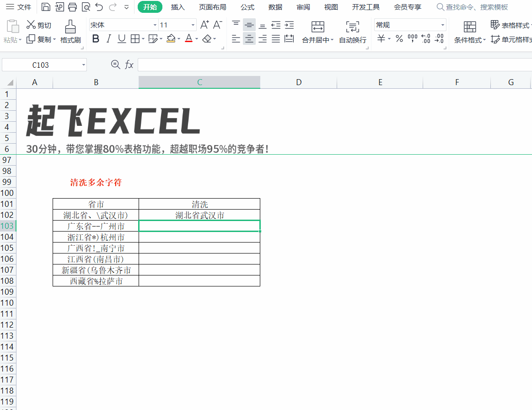Decrease font size with A- icon
This screenshot has width=532, height=410.
217,25
